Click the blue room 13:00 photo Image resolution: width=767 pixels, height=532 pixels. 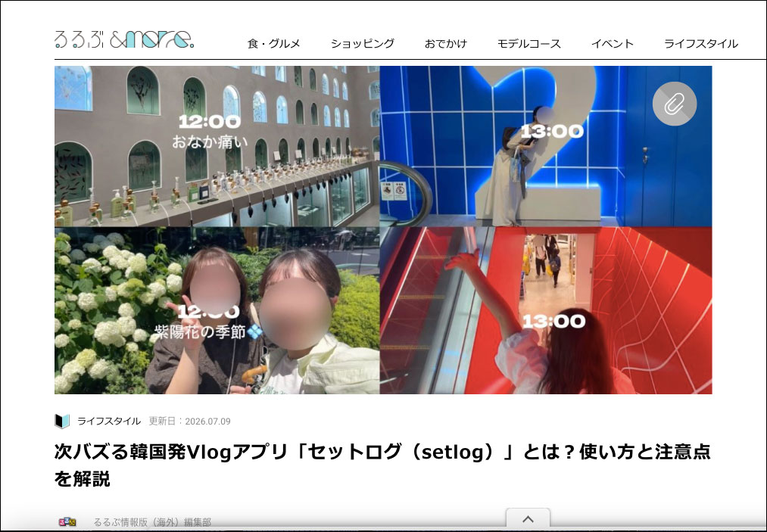[546, 146]
